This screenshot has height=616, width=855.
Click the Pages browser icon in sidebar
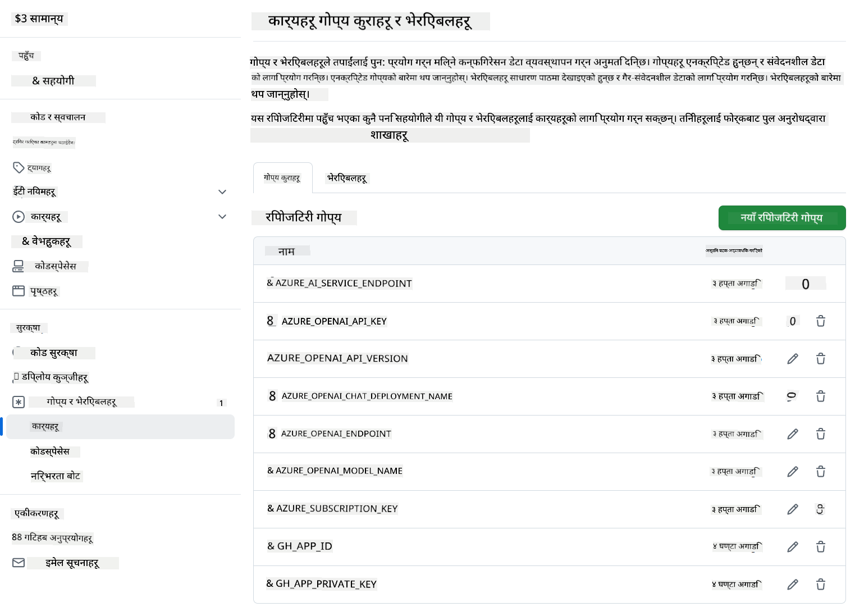(x=19, y=291)
